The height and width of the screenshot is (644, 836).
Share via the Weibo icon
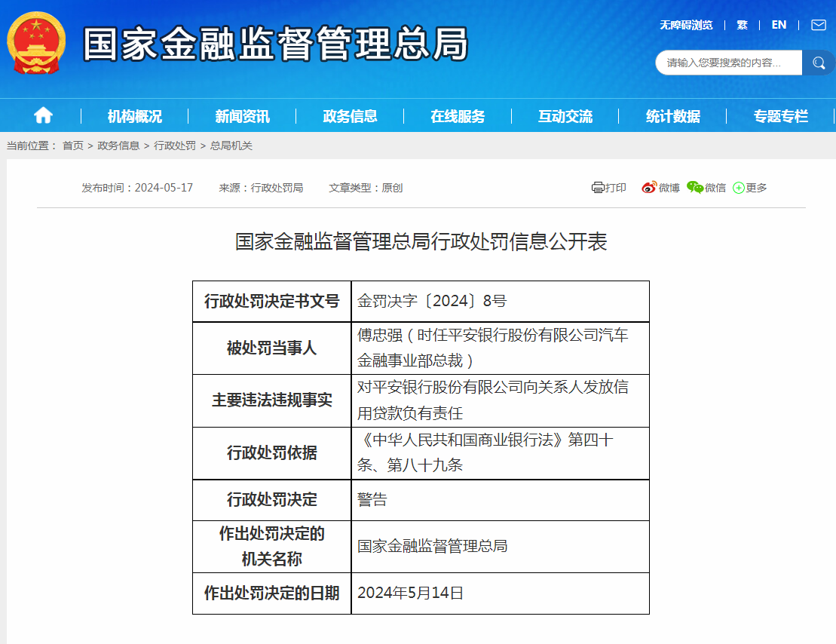click(649, 187)
